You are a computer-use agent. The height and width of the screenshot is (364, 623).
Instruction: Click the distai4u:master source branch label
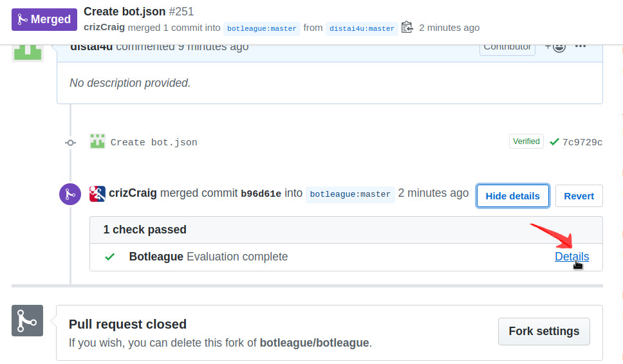(360, 28)
